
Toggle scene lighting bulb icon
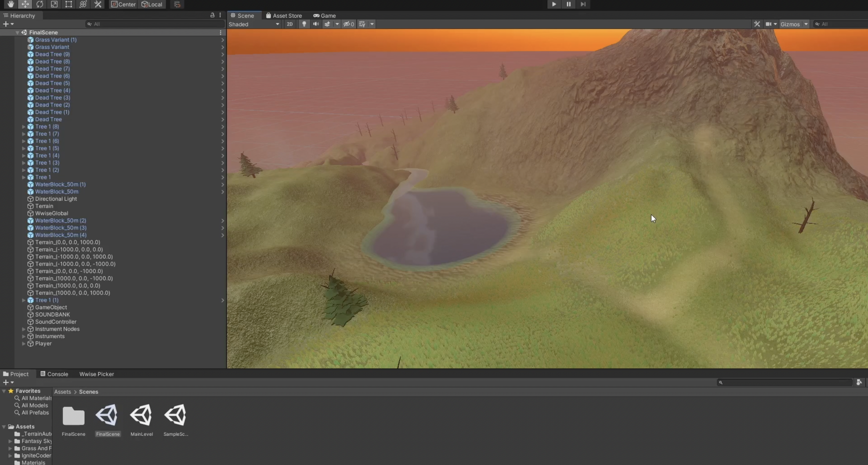[x=304, y=24]
